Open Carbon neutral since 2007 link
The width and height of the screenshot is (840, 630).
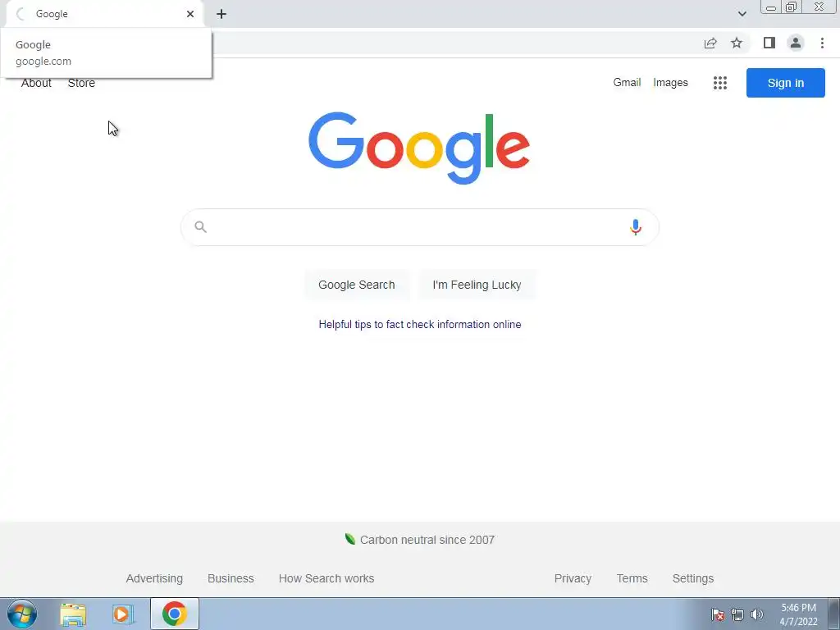point(427,540)
